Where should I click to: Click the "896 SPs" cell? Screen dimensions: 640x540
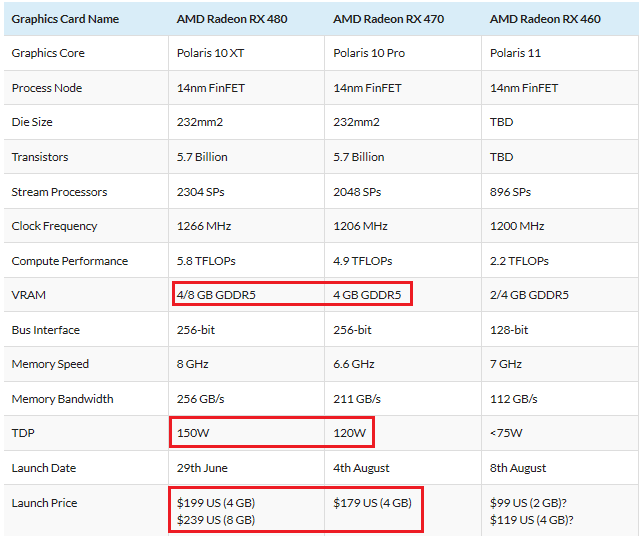click(511, 192)
